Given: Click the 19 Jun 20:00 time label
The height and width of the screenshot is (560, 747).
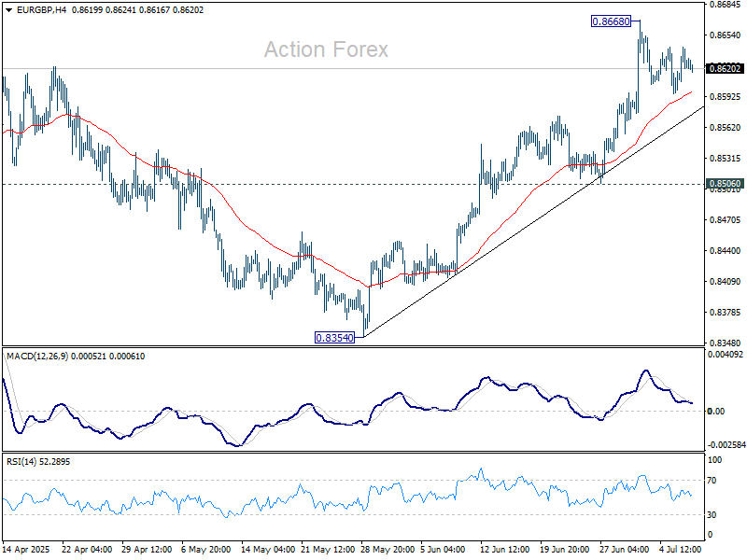Looking at the screenshot, I should pyautogui.click(x=565, y=549).
